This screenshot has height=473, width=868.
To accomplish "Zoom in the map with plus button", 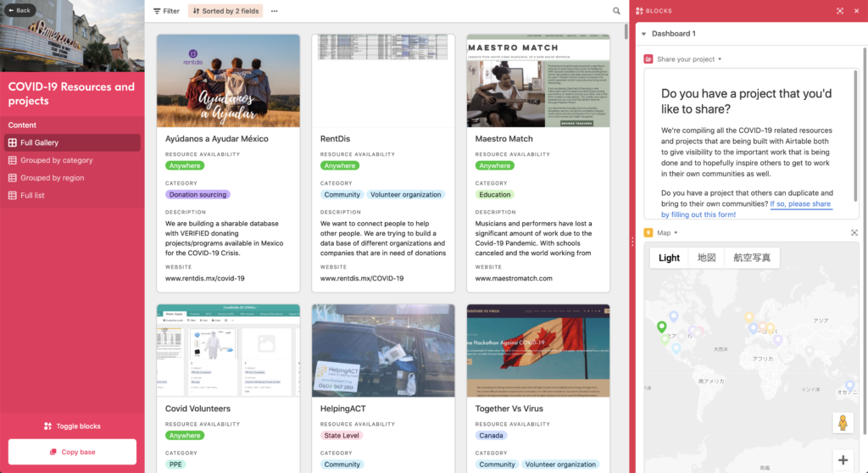I will tap(843, 460).
